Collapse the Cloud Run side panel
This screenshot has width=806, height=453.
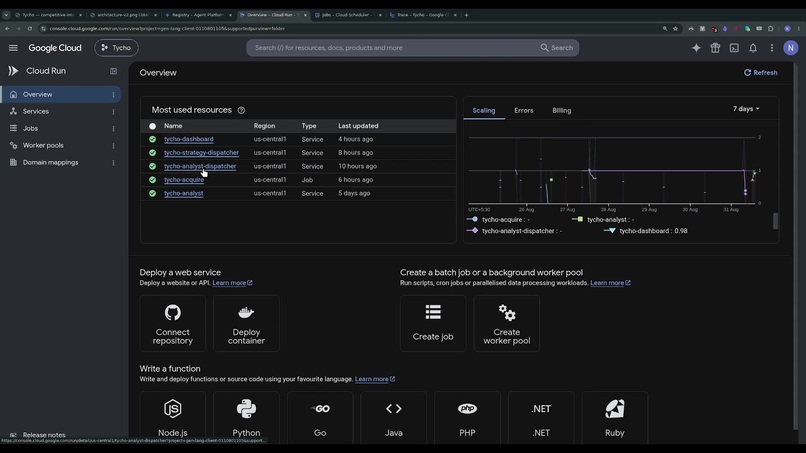[x=113, y=71]
